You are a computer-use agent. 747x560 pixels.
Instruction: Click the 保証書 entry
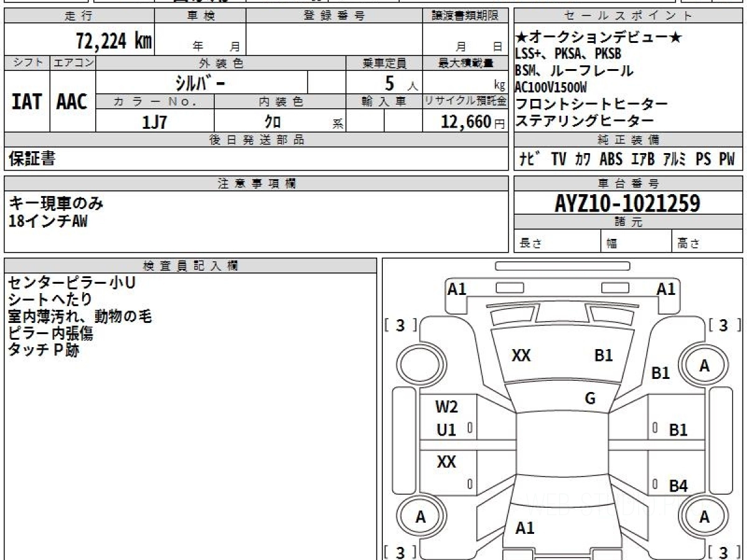coord(32,159)
